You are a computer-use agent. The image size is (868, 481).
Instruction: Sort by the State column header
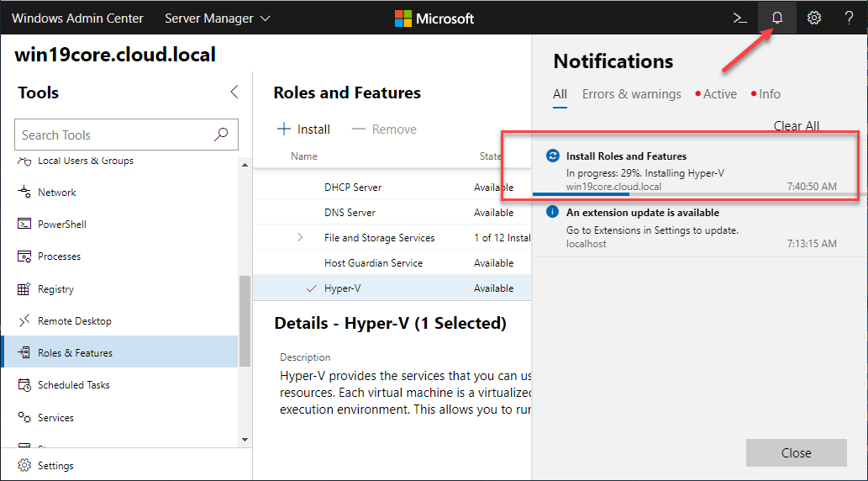491,156
